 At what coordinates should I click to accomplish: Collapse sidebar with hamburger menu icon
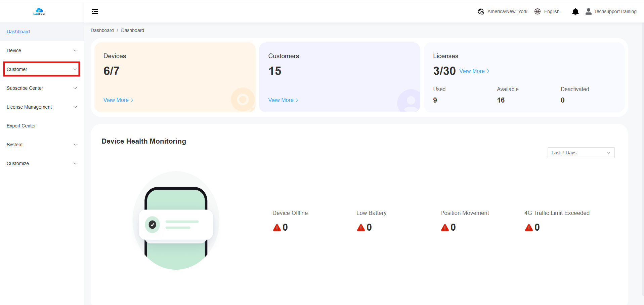coord(95,11)
